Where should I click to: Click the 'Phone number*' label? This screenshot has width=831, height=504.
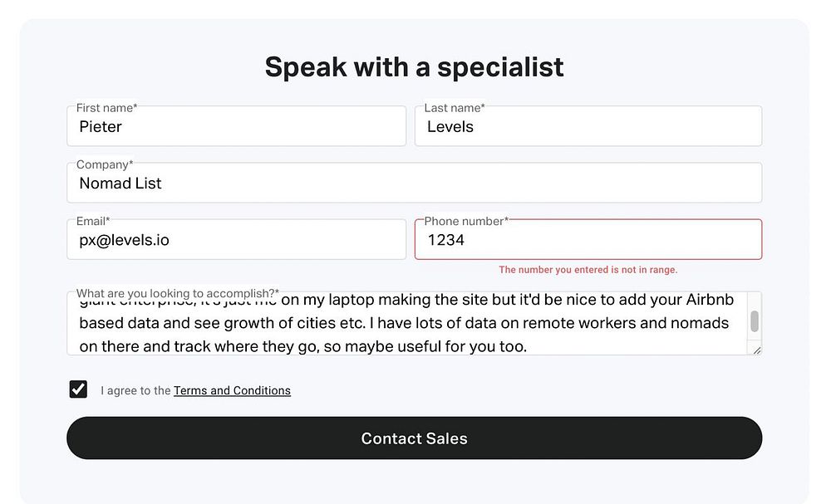(x=466, y=221)
